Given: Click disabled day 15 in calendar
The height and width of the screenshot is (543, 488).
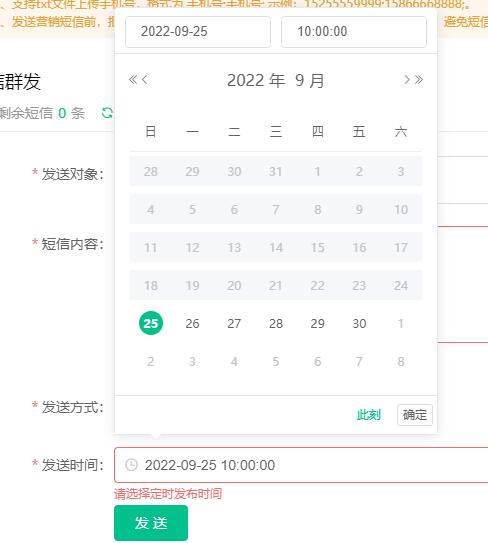Looking at the screenshot, I should (318, 247).
